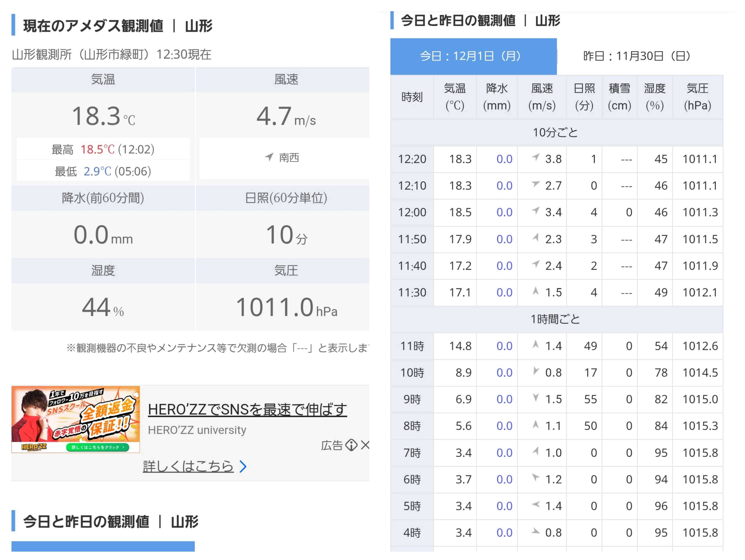The image size is (745, 560).
Task: Click the wind arrow in the 5時 row
Action: click(x=536, y=504)
